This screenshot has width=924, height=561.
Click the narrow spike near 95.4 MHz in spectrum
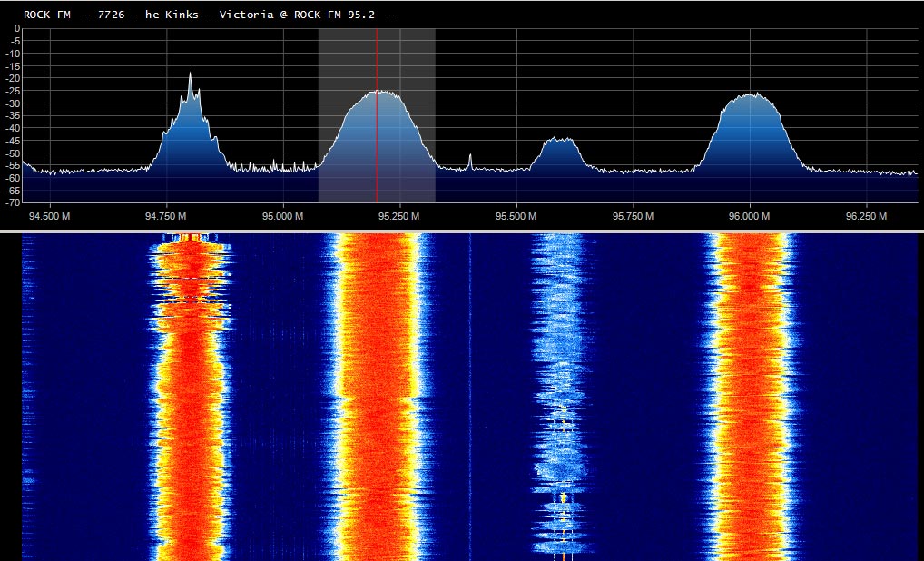pos(470,162)
